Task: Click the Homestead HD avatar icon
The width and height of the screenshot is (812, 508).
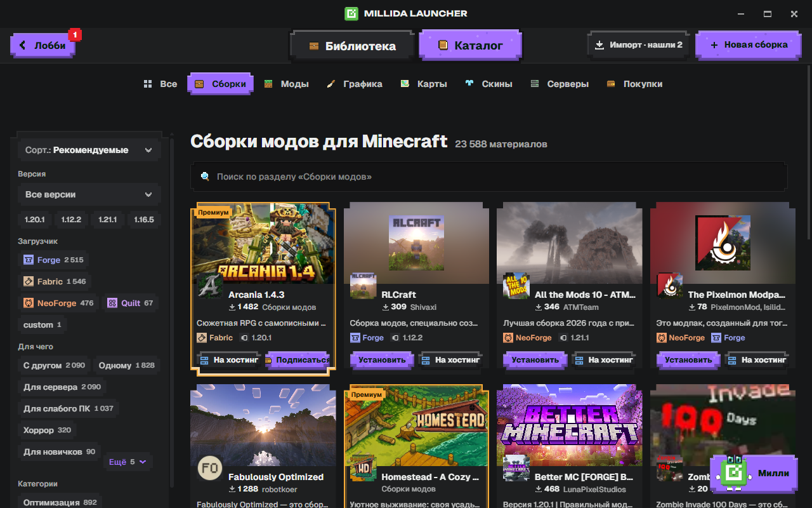Action: tap(363, 469)
